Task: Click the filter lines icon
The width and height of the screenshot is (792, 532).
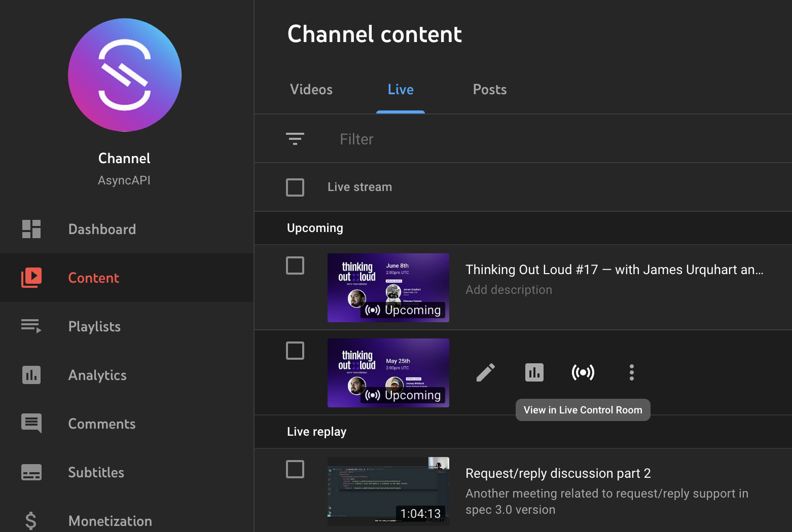Action: click(295, 139)
